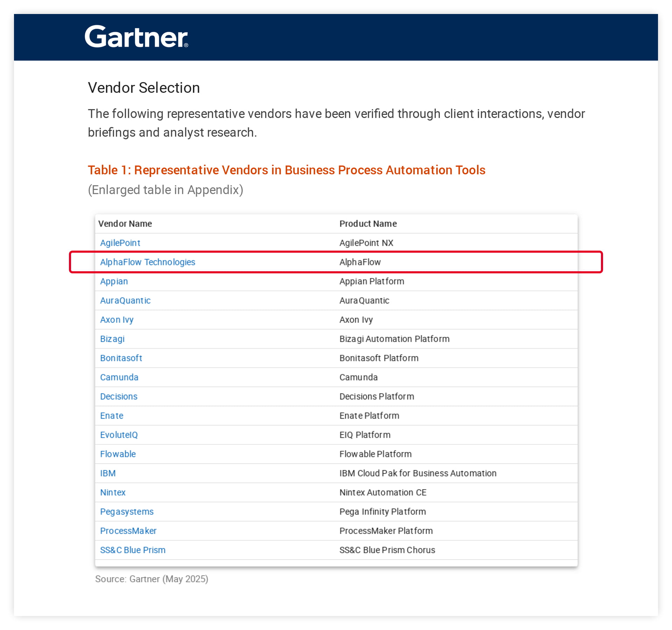The width and height of the screenshot is (672, 630).
Task: Click the Product Name column header
Action: pyautogui.click(x=368, y=224)
